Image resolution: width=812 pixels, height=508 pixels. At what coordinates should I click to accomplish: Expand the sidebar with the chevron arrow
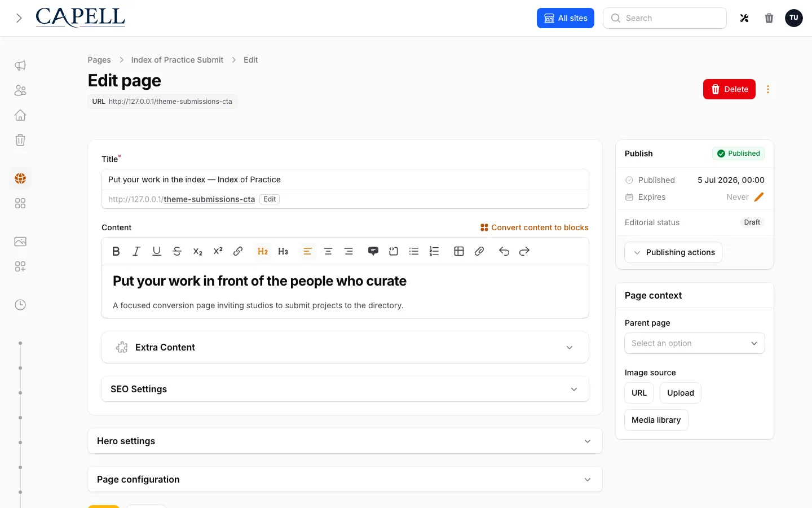coord(19,18)
